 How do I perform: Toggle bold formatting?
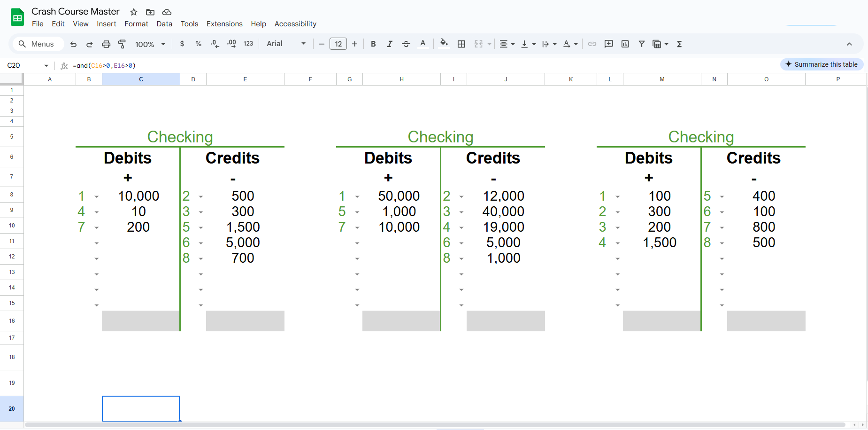[x=373, y=44]
